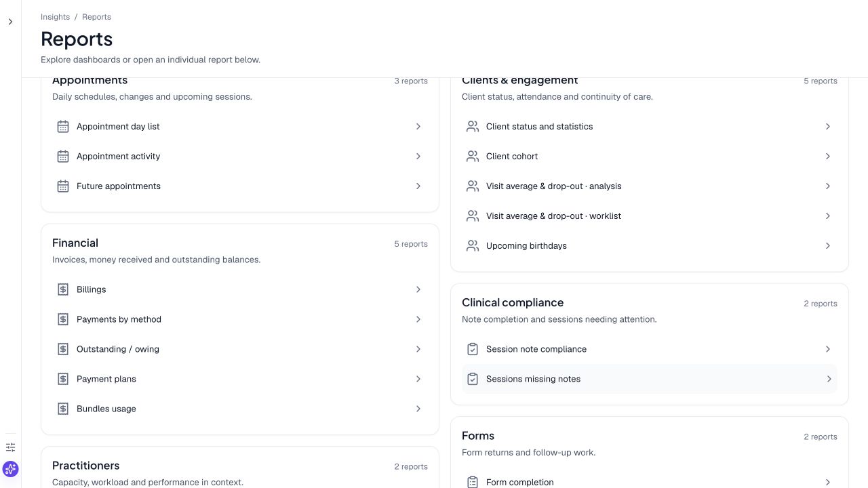Click the people icon beside Client cohort
This screenshot has height=488, width=868.
coord(473,157)
